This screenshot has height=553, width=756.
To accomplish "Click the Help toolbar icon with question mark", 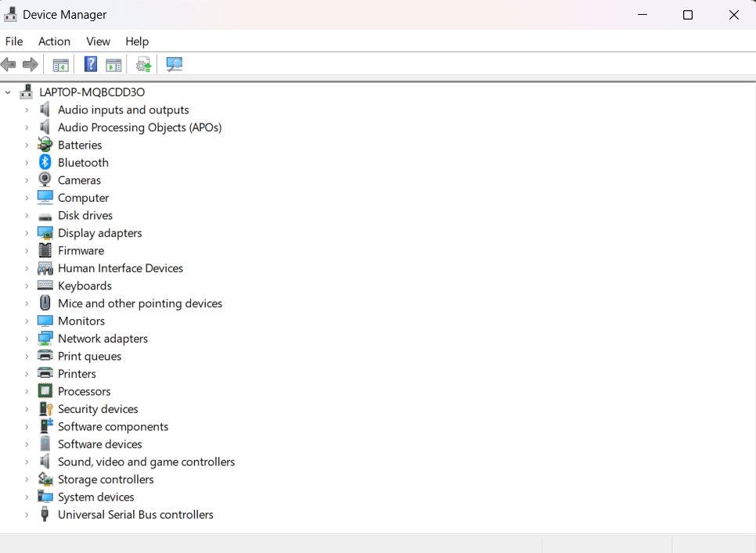I will point(91,64).
